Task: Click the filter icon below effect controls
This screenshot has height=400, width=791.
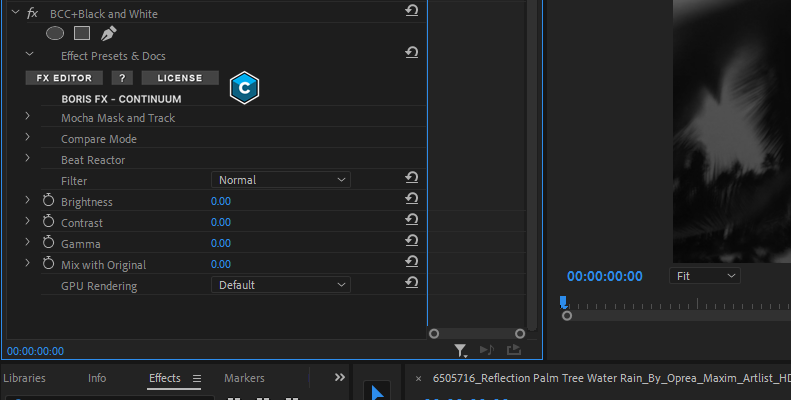Action: pyautogui.click(x=460, y=350)
